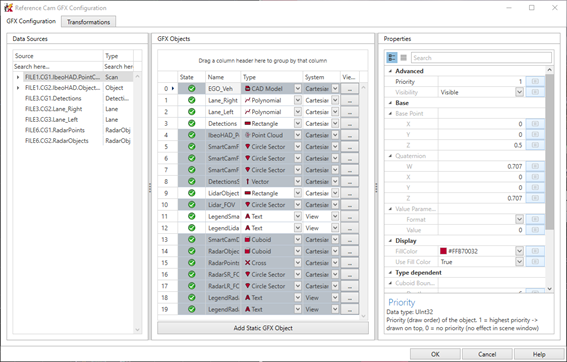The height and width of the screenshot is (362, 567).
Task: Click the FillColor red swatch
Action: [443, 251]
